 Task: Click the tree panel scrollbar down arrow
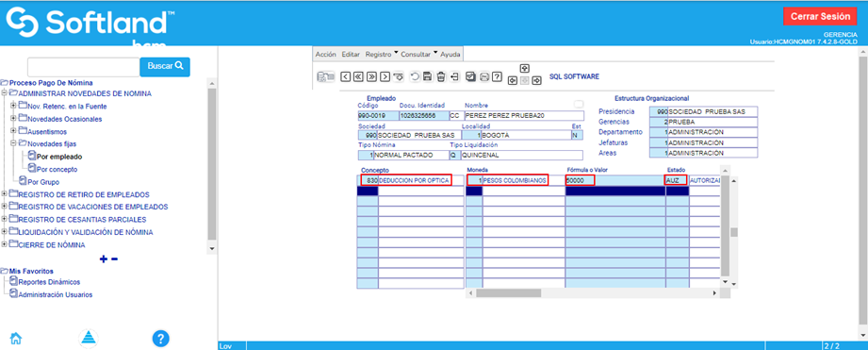212,249
